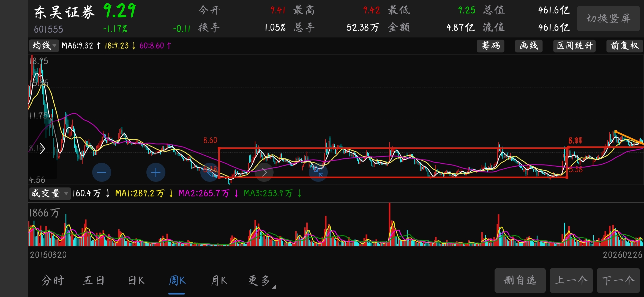Tap the zoom out minus button
This screenshot has height=297, width=644.
tap(102, 172)
